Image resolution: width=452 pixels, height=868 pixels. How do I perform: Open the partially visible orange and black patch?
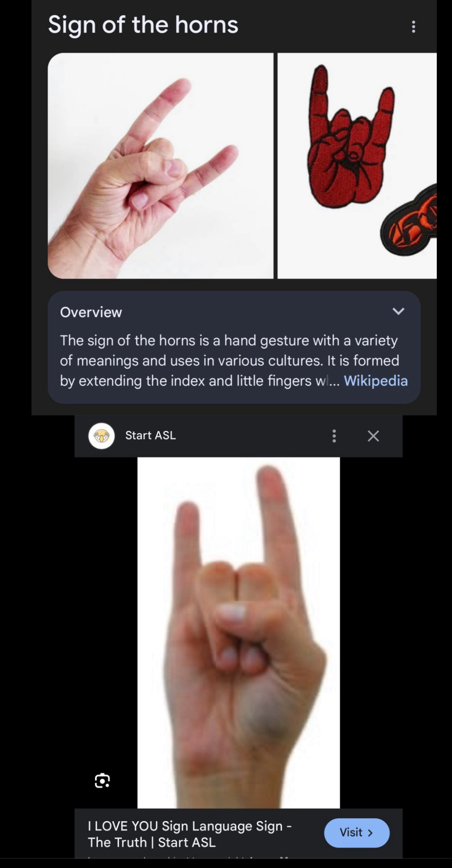tap(408, 220)
